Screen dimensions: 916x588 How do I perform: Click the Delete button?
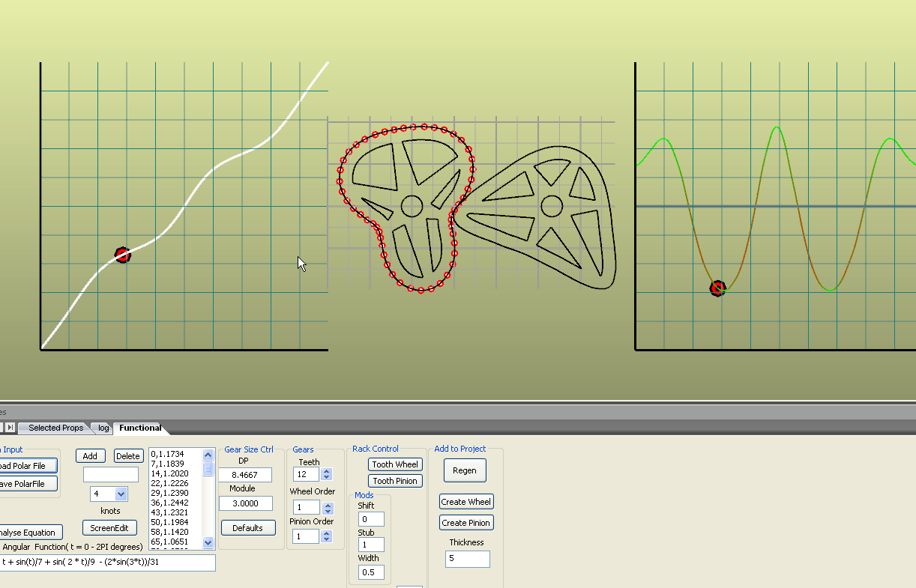pyautogui.click(x=127, y=455)
